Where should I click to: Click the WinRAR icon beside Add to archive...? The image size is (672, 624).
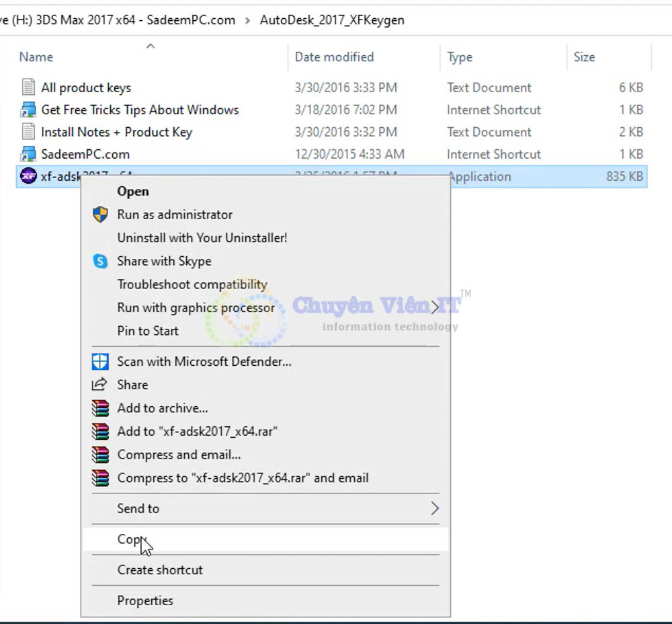click(x=100, y=408)
